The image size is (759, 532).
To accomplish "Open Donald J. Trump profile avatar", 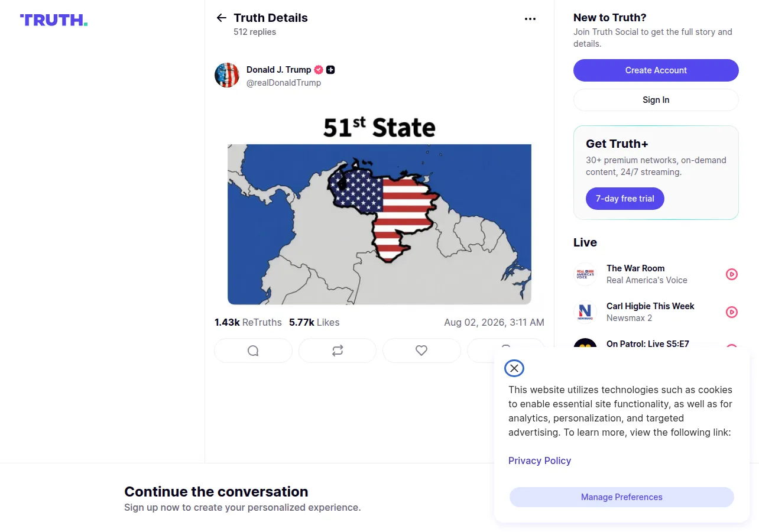I will point(227,75).
